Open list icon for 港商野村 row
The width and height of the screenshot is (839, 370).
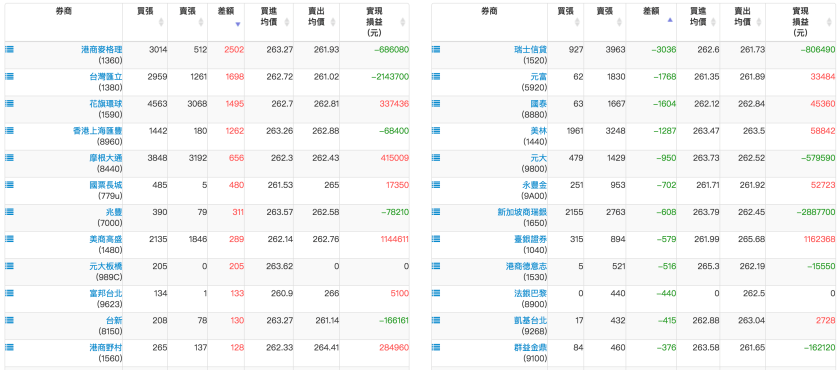coord(9,347)
